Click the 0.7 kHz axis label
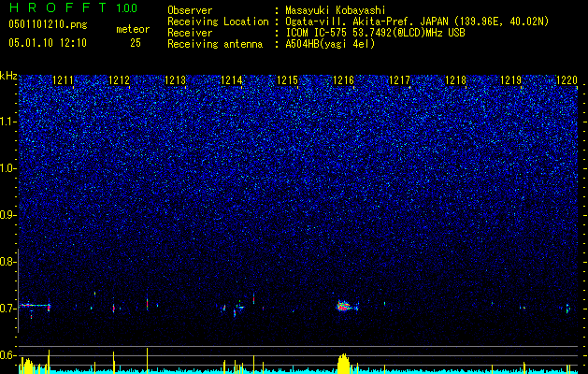This screenshot has height=374, width=588. click(x=7, y=309)
